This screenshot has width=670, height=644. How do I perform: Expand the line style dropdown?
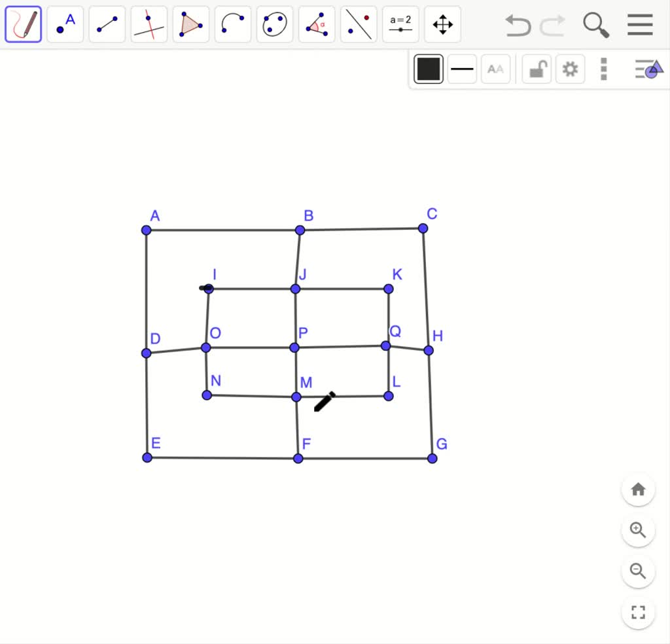click(x=463, y=69)
